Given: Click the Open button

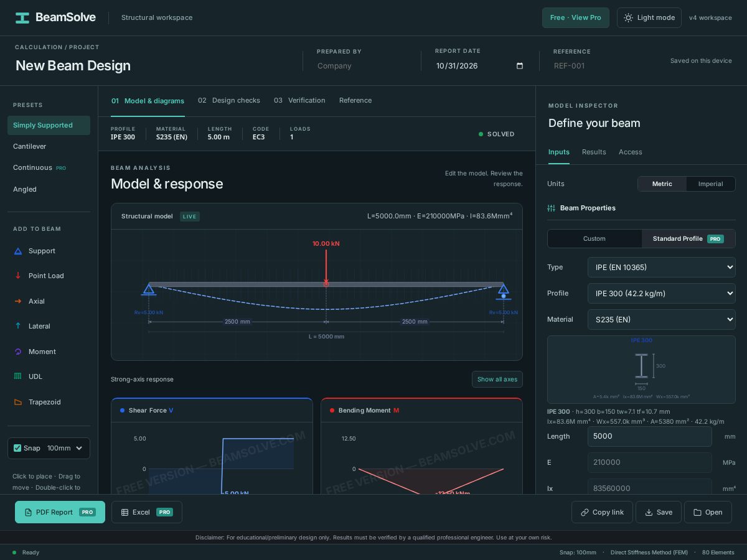Looking at the screenshot, I should click(708, 512).
